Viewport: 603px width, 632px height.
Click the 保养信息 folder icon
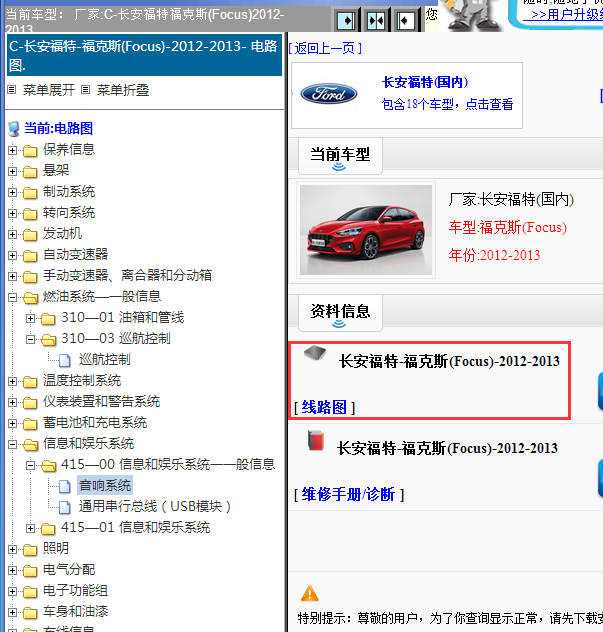(30, 150)
